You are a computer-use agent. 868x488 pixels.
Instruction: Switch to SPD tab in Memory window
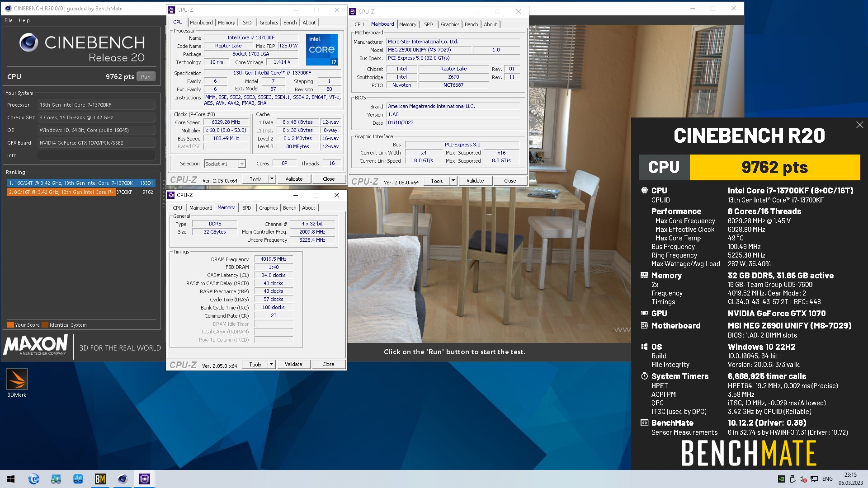click(x=247, y=208)
